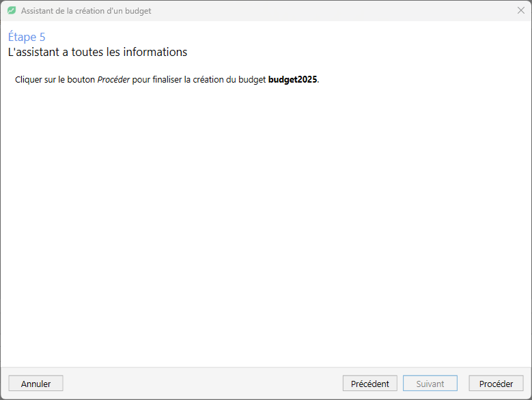Click the italic word Procéder in the instructions

(113, 79)
